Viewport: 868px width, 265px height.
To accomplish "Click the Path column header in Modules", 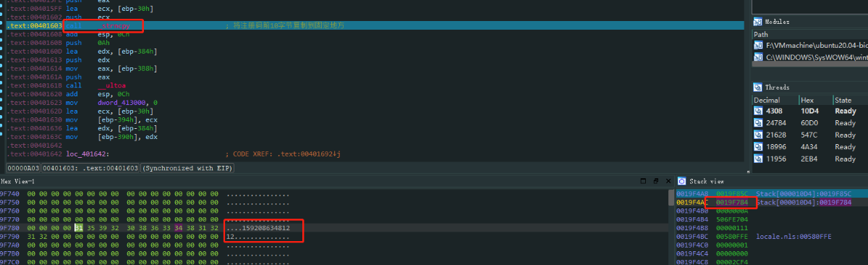I will [x=810, y=34].
